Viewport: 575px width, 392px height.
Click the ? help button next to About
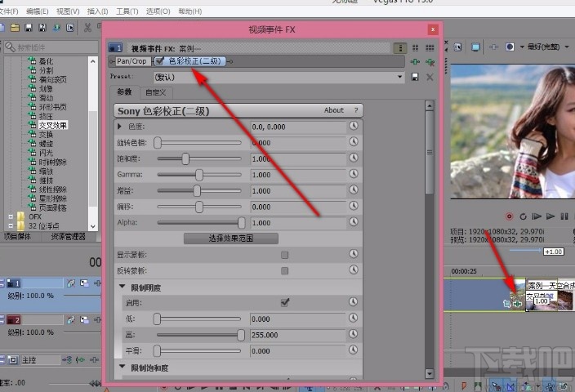(x=356, y=110)
